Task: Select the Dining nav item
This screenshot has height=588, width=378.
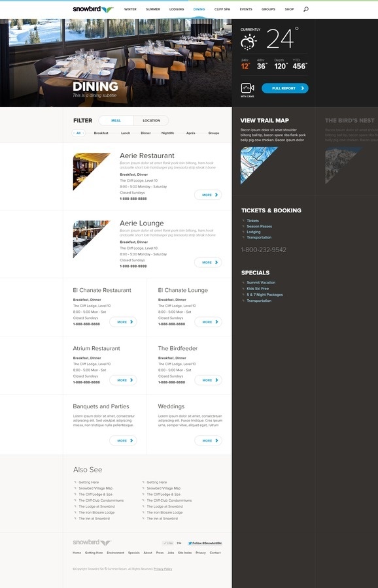Action: point(199,9)
